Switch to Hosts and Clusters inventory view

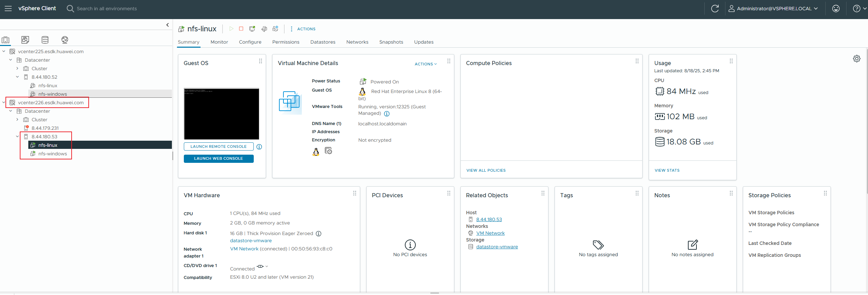pyautogui.click(x=6, y=40)
